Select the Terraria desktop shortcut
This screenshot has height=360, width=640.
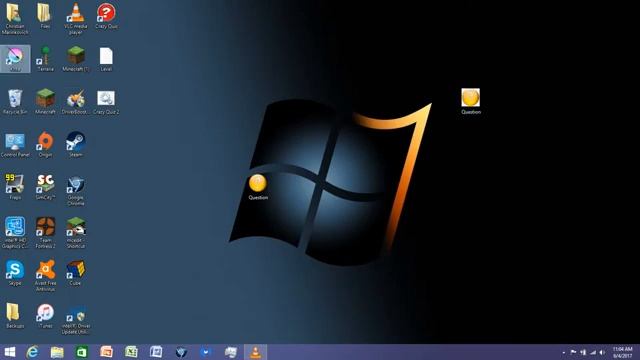(45, 59)
